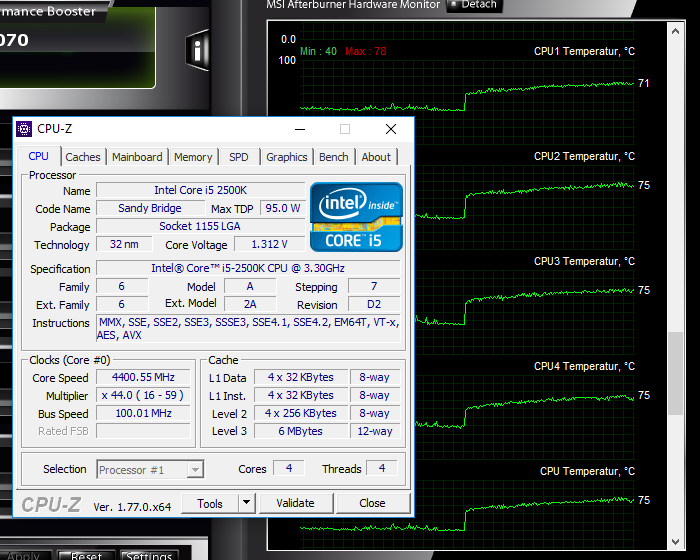
Task: Click the 100.01 MHz bus speed value
Action: (143, 414)
